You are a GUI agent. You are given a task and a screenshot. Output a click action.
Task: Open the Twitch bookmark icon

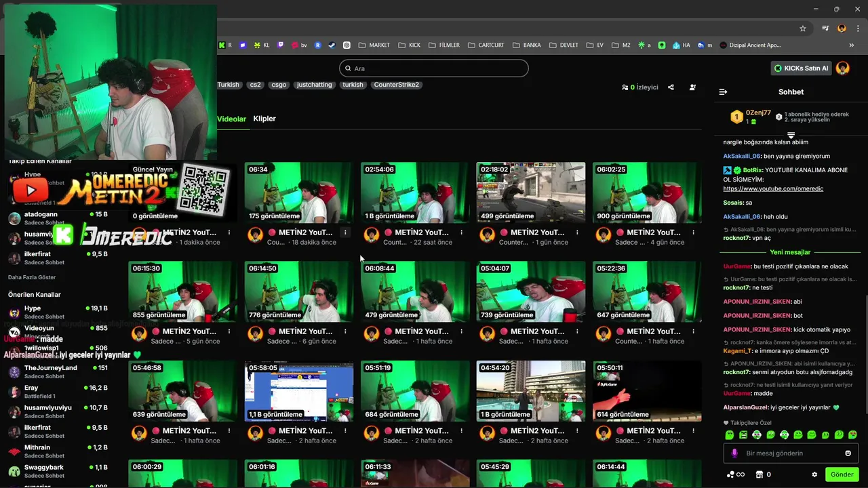[281, 45]
